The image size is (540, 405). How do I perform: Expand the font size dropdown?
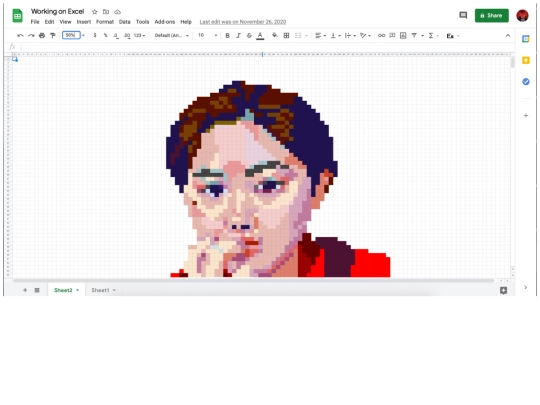(208, 35)
